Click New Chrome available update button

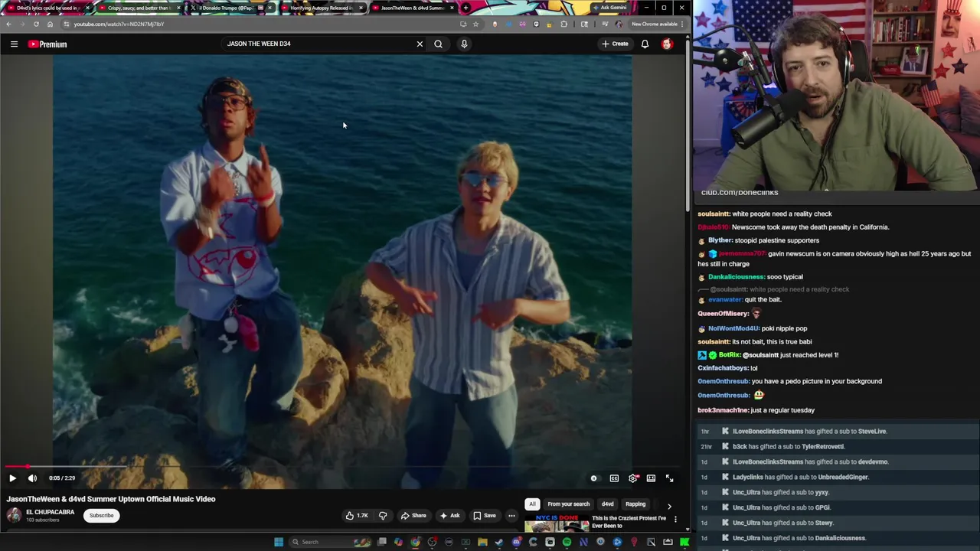click(x=657, y=24)
